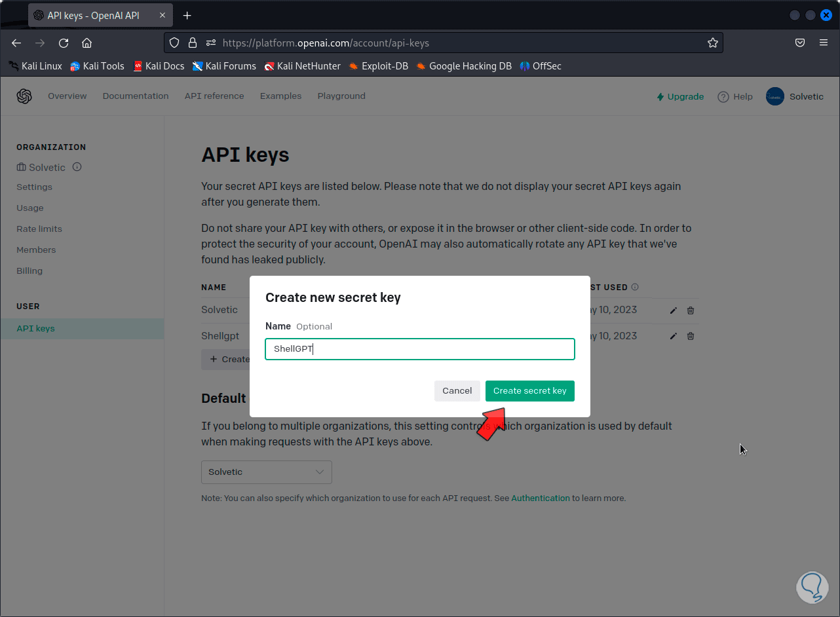Image resolution: width=840 pixels, height=617 pixels.
Task: Open Rate limits in the sidebar
Action: tap(39, 229)
